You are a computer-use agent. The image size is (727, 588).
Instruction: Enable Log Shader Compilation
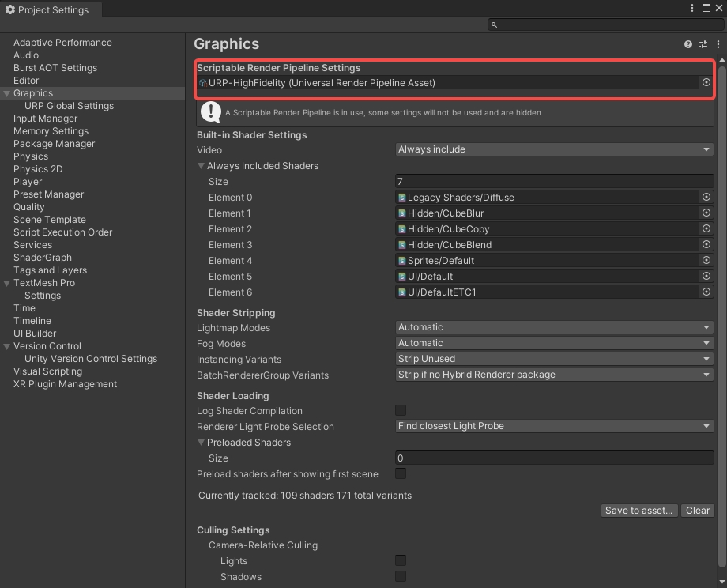click(401, 410)
